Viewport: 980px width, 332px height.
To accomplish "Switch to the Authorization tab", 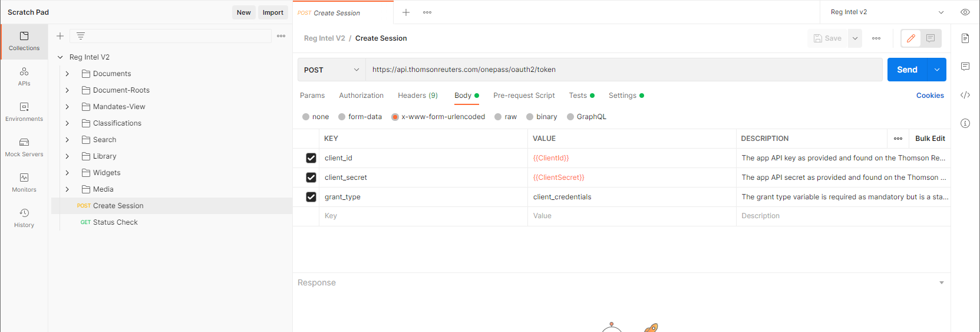I will pyautogui.click(x=361, y=96).
